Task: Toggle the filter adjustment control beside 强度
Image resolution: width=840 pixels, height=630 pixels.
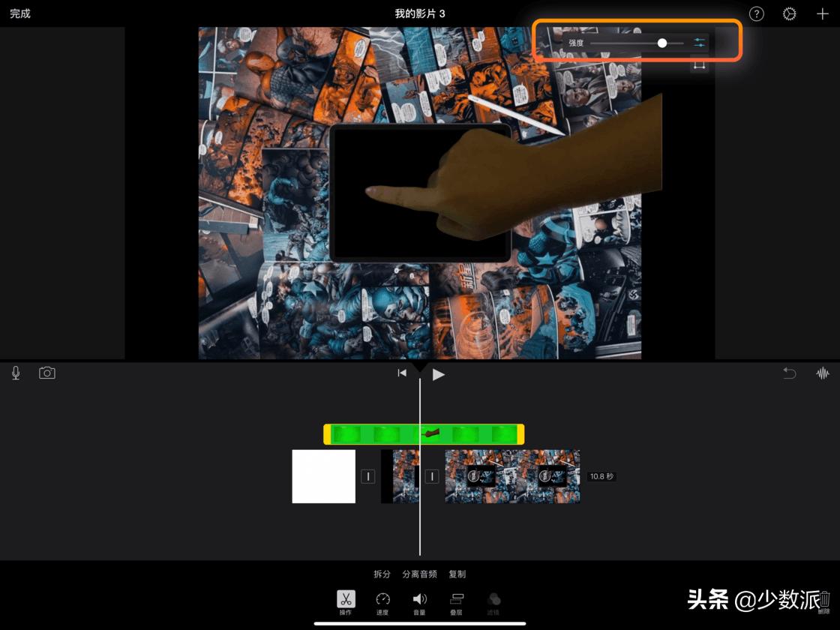Action: (x=699, y=43)
